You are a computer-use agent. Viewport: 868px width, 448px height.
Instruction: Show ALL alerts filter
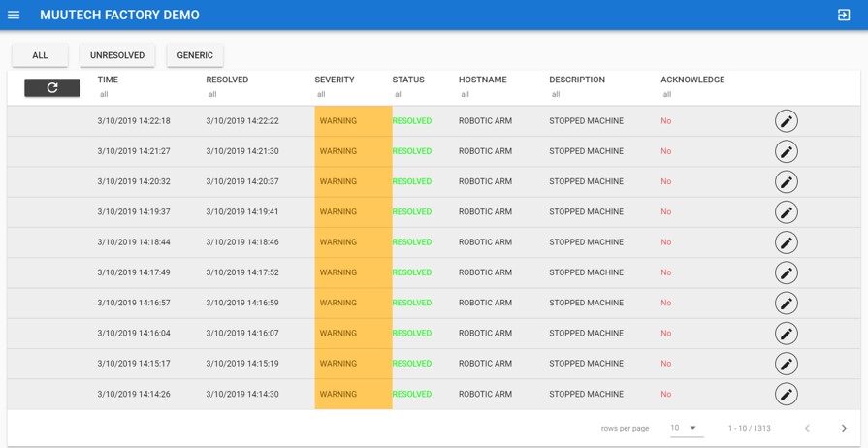(x=40, y=55)
